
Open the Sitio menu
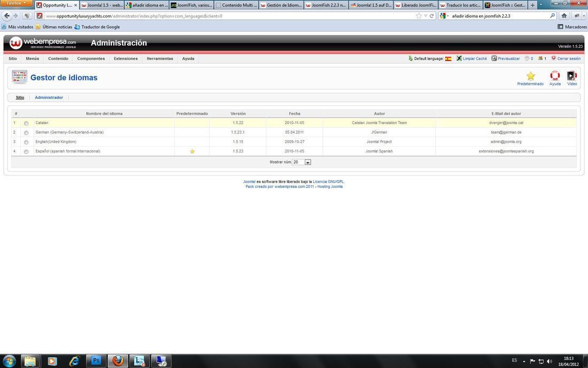(x=13, y=58)
